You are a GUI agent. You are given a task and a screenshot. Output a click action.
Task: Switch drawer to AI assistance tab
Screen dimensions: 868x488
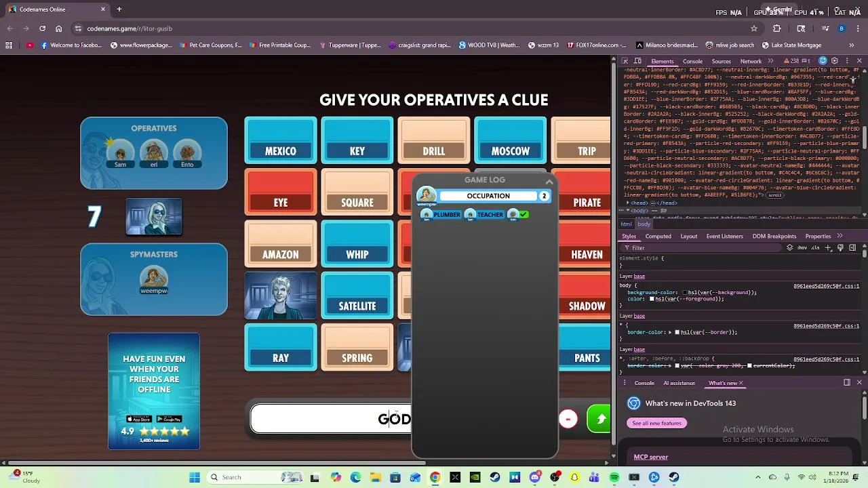point(679,383)
